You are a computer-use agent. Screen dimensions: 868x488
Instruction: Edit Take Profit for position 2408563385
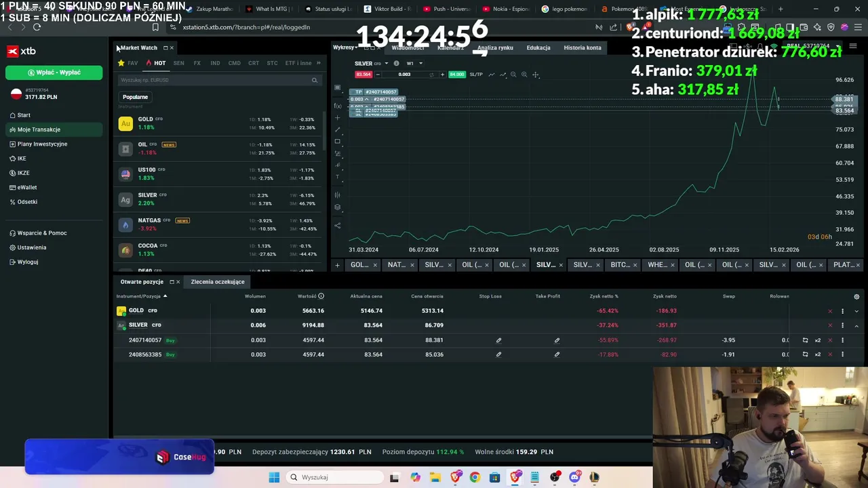coord(557,354)
